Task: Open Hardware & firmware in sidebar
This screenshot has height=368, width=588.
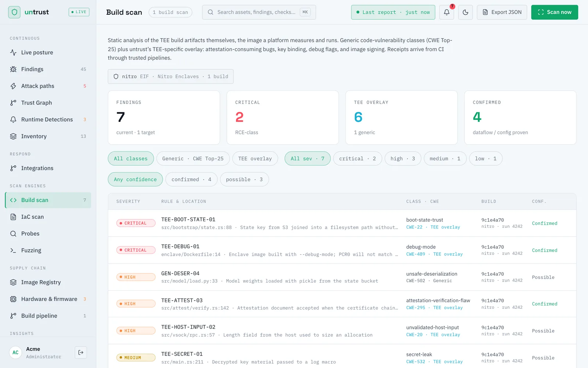Action: point(48,299)
